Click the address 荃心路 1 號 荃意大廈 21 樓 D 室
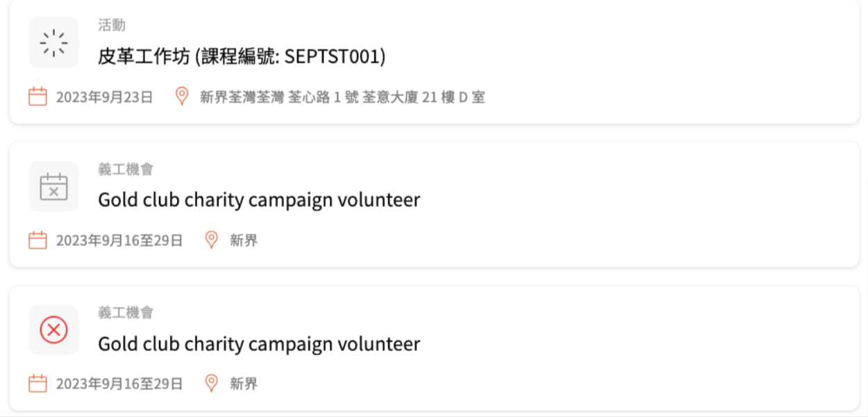Viewport: 868px width, 417px height. (x=387, y=97)
